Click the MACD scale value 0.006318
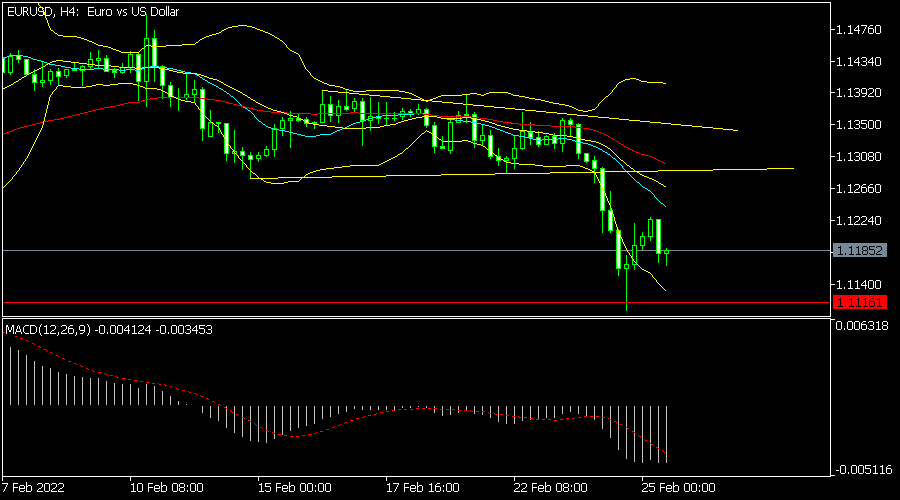The width and height of the screenshot is (900, 500). 862,326
